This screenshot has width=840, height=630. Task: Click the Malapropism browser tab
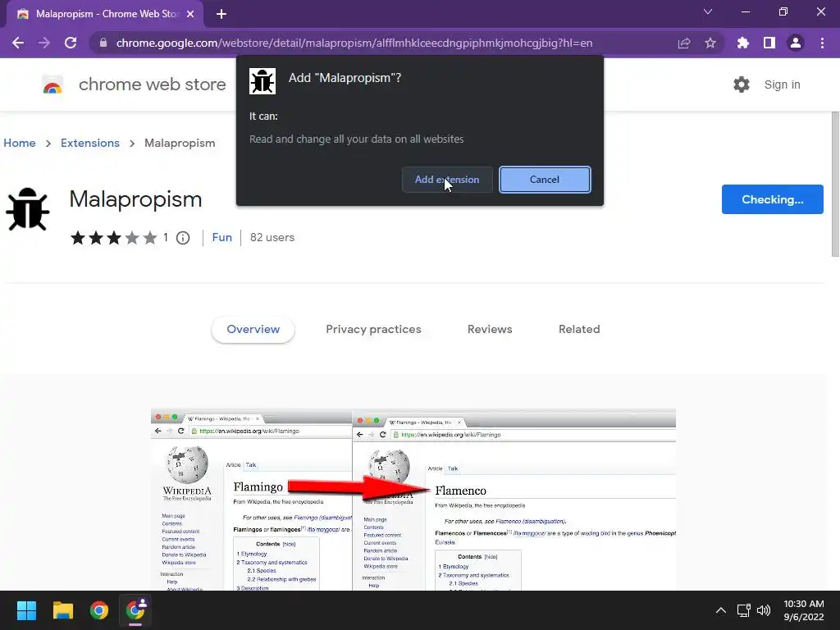pos(105,15)
